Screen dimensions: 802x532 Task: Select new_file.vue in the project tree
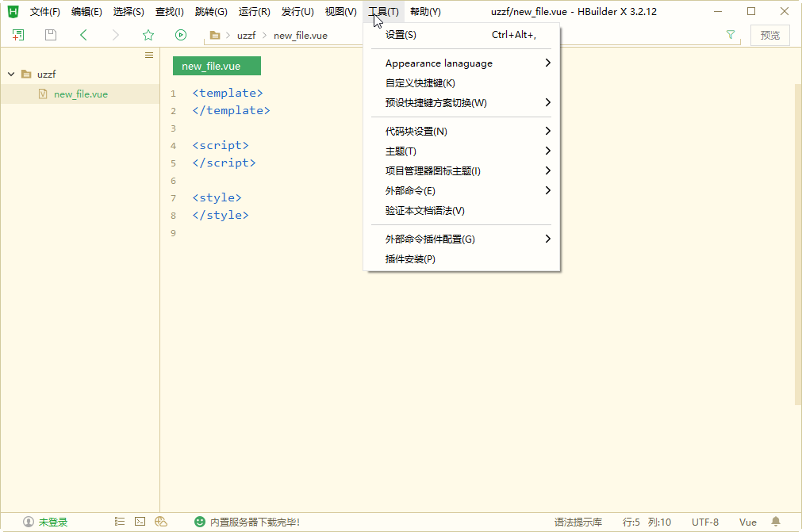tap(80, 94)
